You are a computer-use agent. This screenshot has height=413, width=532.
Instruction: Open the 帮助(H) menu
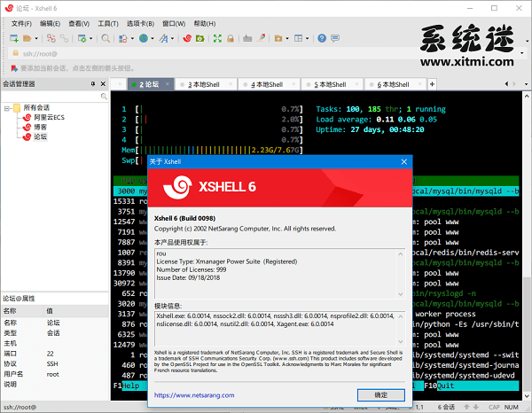(205, 23)
